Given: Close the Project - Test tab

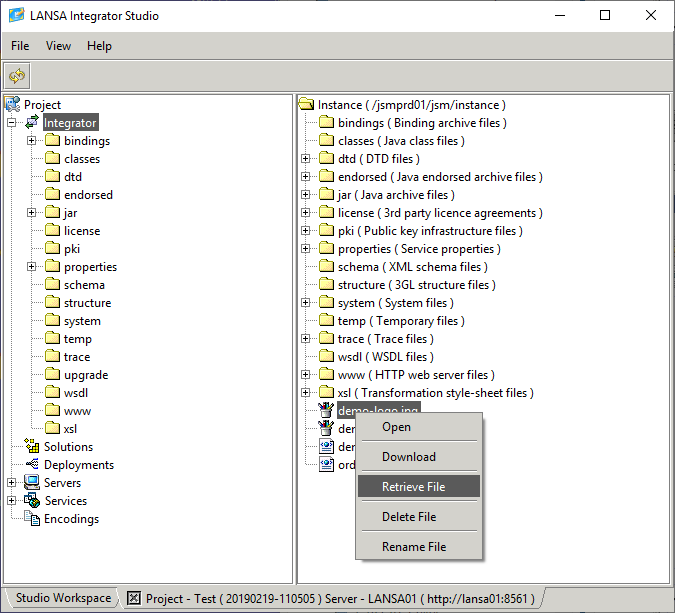Looking at the screenshot, I should pos(134,599).
